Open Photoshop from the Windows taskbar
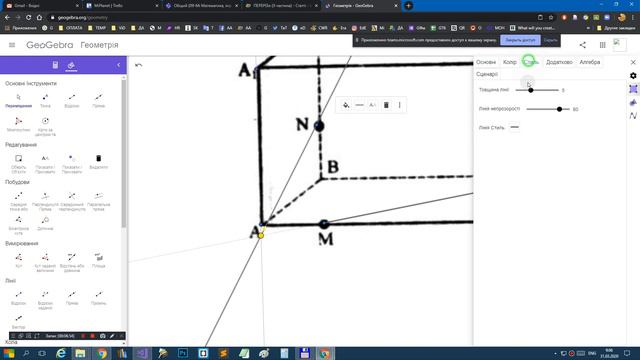Viewport: 640px width, 360px height. (183, 353)
